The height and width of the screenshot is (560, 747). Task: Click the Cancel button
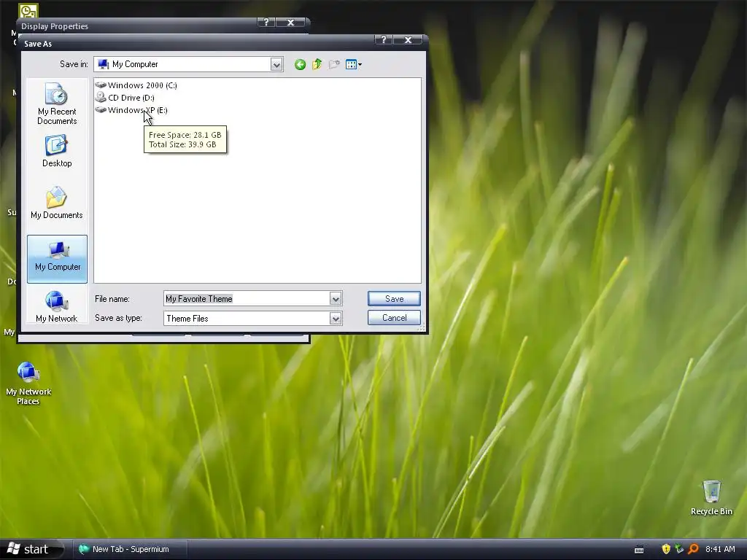tap(394, 318)
